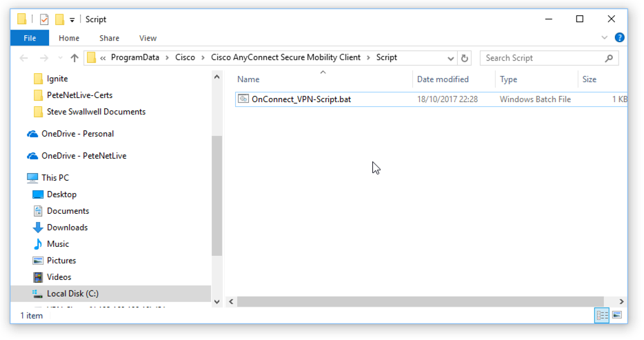Click the Back navigation arrow
Image resolution: width=644 pixels, height=340 pixels.
[x=24, y=59]
